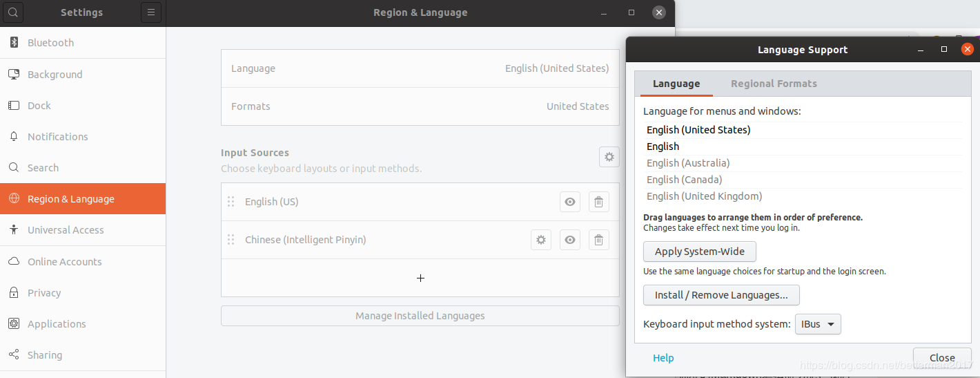Preview English (US) keyboard layout
The height and width of the screenshot is (378, 980).
tap(570, 202)
